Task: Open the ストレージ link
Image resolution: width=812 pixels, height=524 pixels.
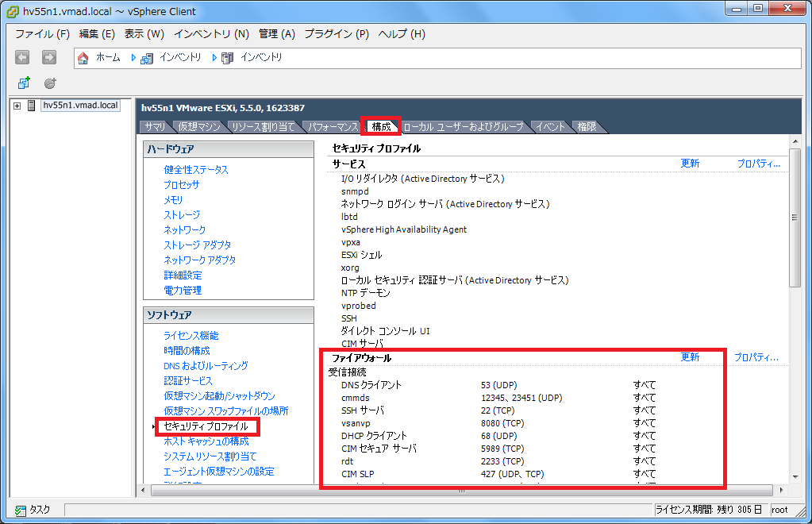Action: [x=182, y=215]
